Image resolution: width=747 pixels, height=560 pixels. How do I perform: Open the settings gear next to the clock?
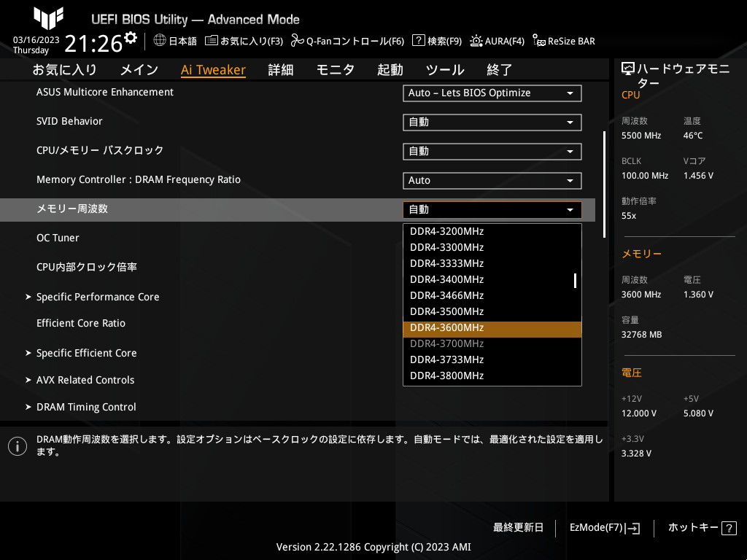(x=130, y=37)
